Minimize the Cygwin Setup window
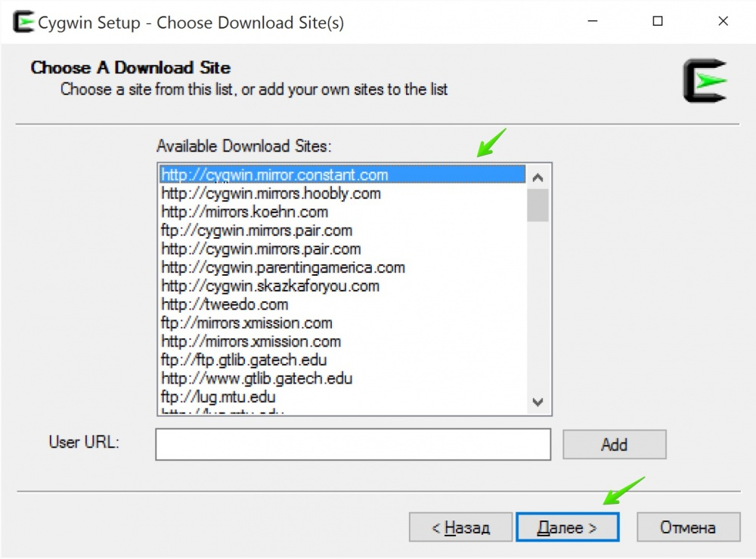The image size is (756, 559). tap(593, 21)
